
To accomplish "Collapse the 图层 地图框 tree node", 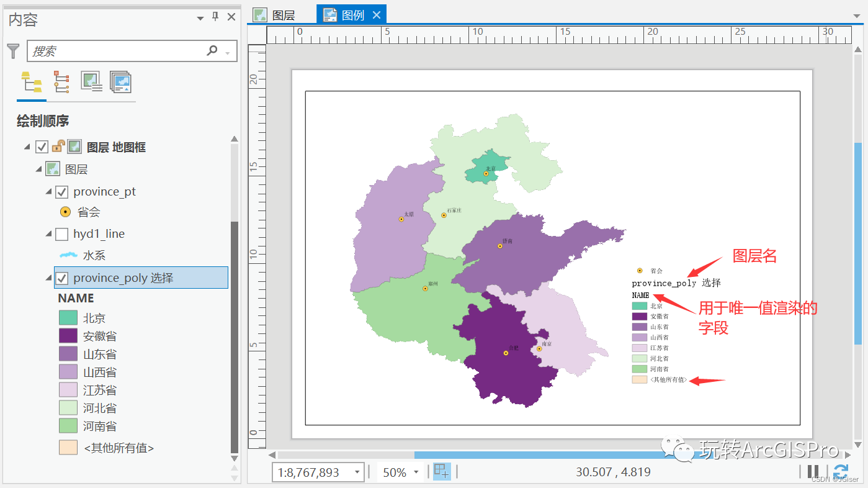I will point(27,147).
